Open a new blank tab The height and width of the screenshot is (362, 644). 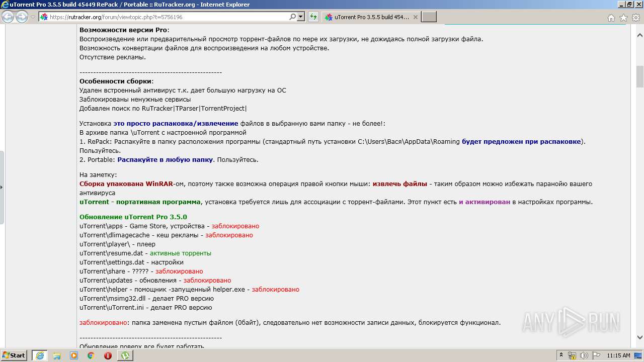[x=429, y=17]
